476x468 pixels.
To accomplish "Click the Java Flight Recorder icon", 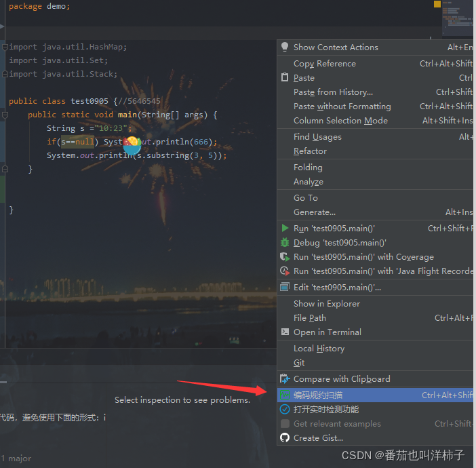I will (285, 271).
